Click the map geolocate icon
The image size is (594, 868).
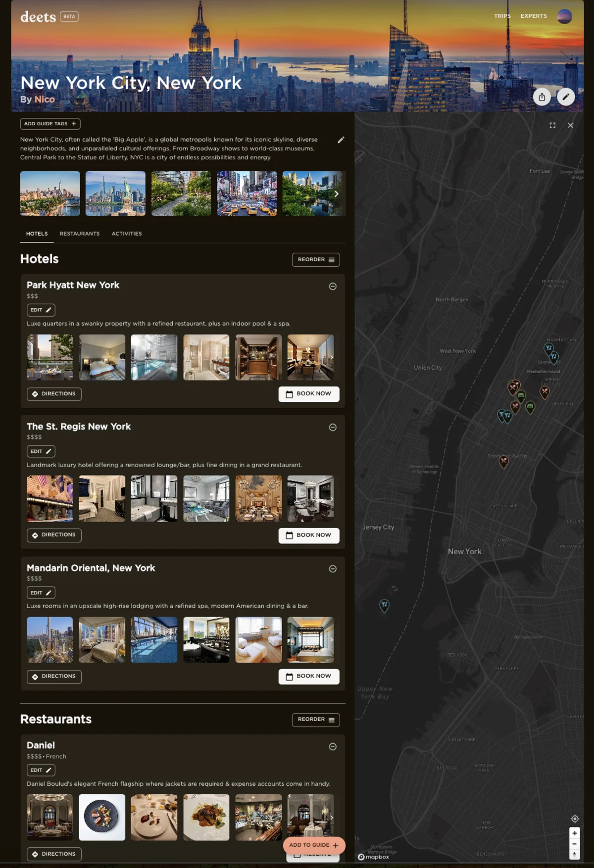575,819
